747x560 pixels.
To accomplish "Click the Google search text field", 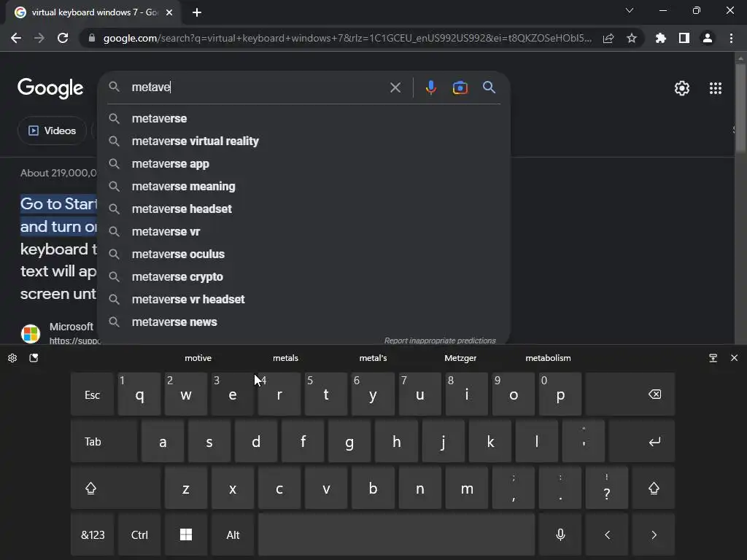I will (x=258, y=87).
